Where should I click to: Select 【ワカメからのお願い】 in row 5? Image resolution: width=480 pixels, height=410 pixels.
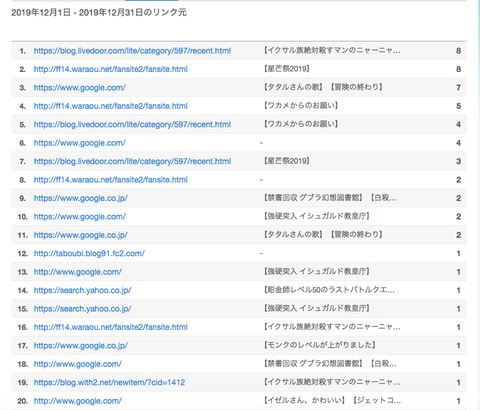[x=301, y=124]
